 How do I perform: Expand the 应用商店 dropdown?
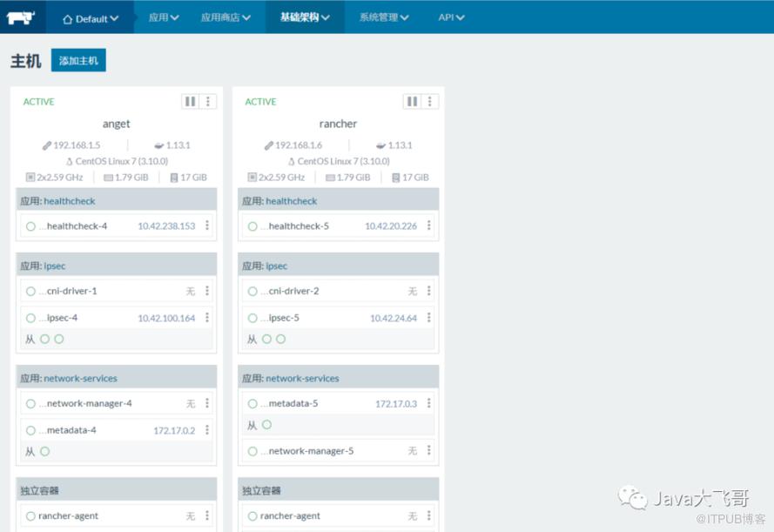[225, 17]
